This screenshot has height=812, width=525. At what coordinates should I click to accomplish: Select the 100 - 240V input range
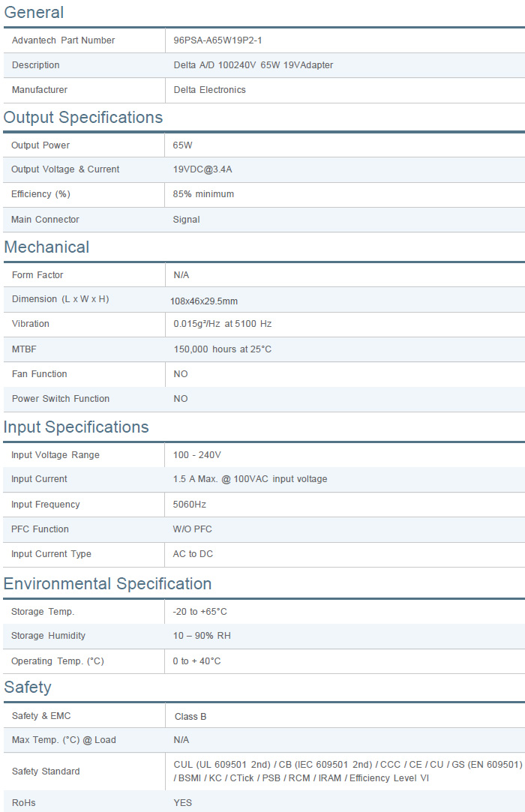tap(196, 455)
